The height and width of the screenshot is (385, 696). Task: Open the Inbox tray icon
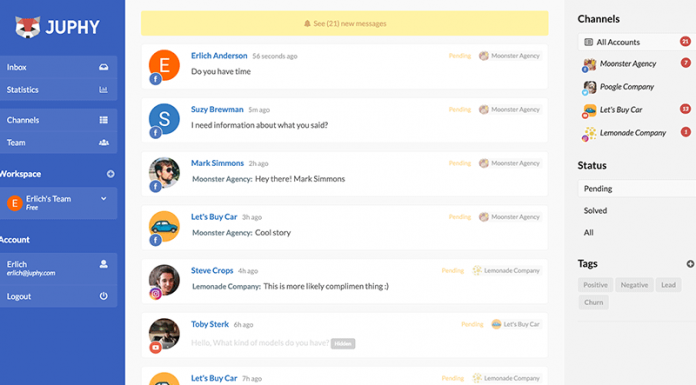point(103,67)
